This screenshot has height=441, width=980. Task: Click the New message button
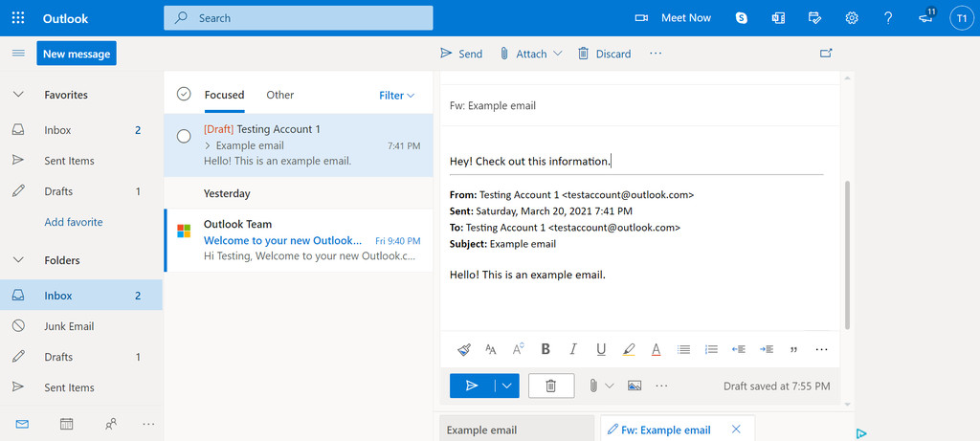(77, 54)
